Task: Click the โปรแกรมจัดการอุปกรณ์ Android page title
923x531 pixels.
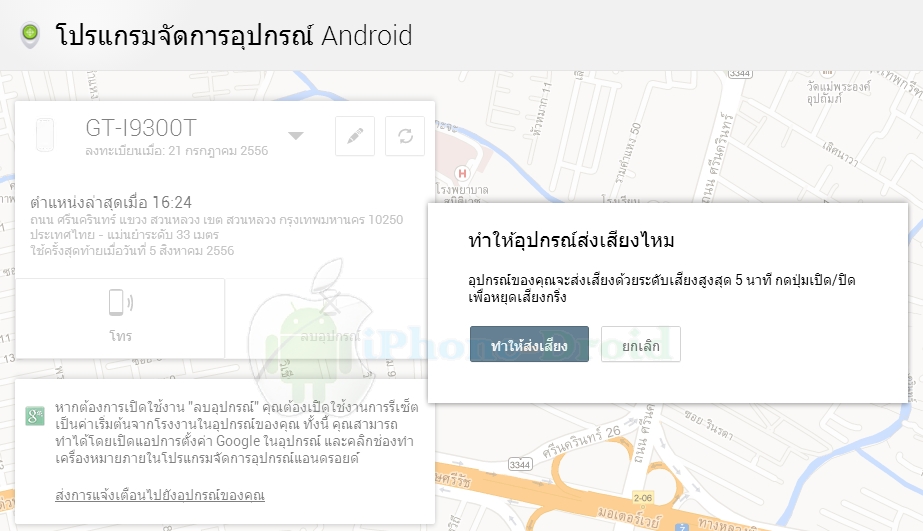Action: (x=234, y=35)
